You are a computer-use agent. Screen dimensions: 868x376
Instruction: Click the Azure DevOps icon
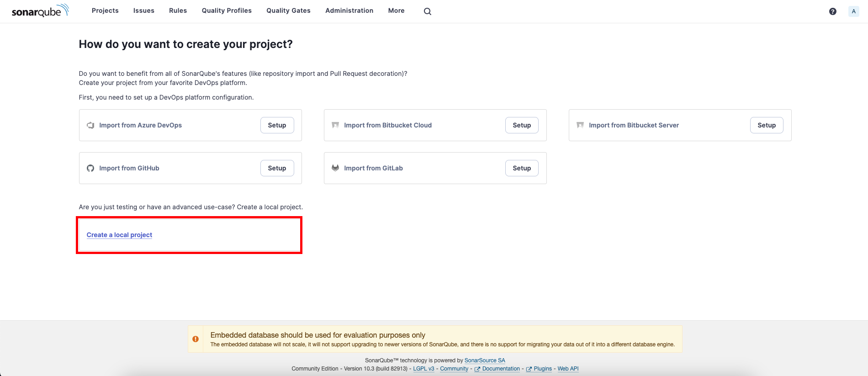[x=90, y=125]
